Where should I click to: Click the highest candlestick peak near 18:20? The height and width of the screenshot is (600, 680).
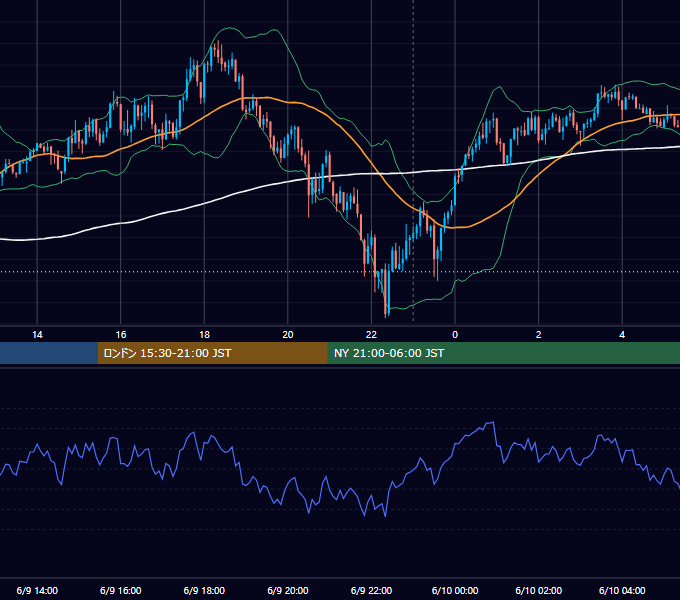(x=218, y=52)
